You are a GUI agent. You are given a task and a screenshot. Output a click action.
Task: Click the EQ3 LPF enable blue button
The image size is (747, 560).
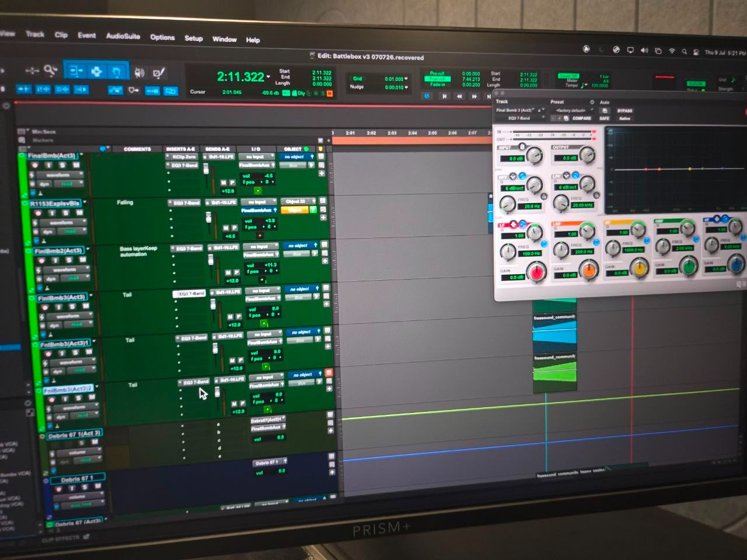click(575, 175)
